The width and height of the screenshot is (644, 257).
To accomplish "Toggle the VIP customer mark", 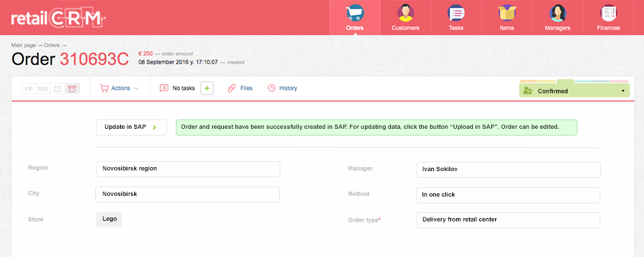I will pyautogui.click(x=28, y=89).
